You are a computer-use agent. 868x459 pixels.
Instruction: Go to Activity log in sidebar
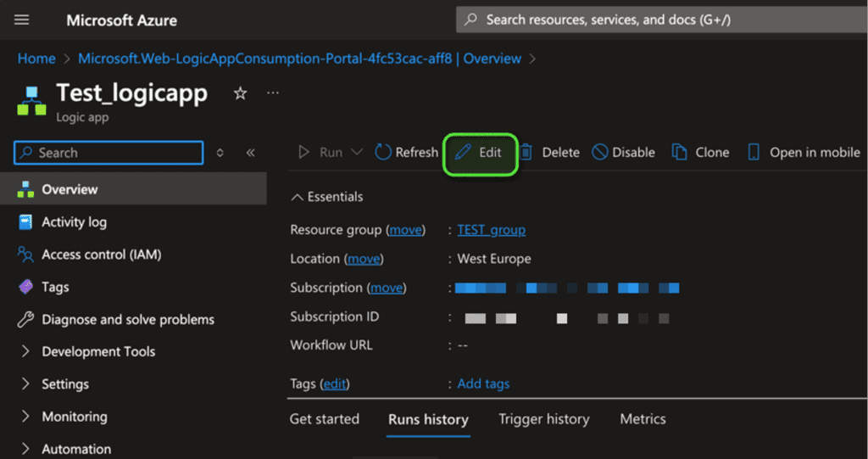tap(74, 222)
